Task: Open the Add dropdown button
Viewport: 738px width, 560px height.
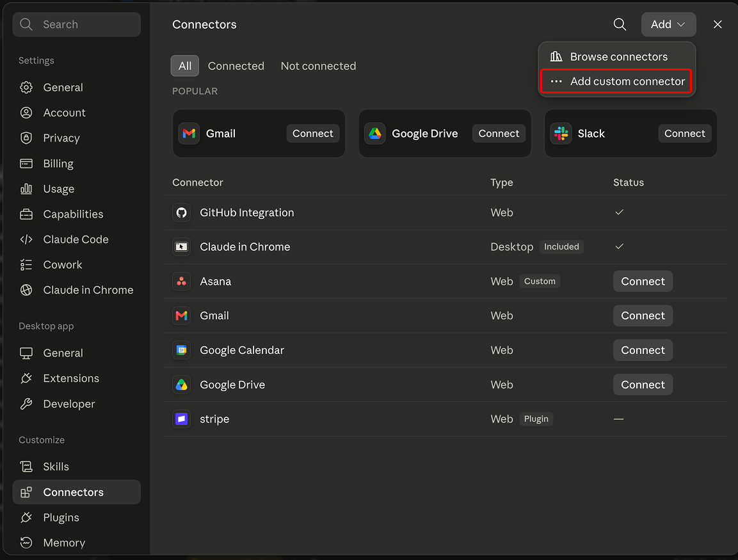Action: tap(668, 24)
